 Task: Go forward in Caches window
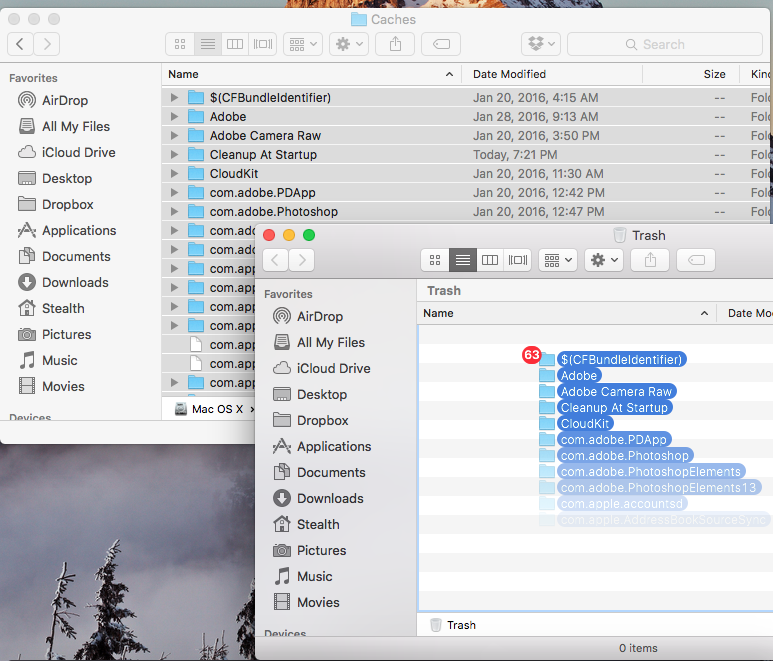(47, 44)
